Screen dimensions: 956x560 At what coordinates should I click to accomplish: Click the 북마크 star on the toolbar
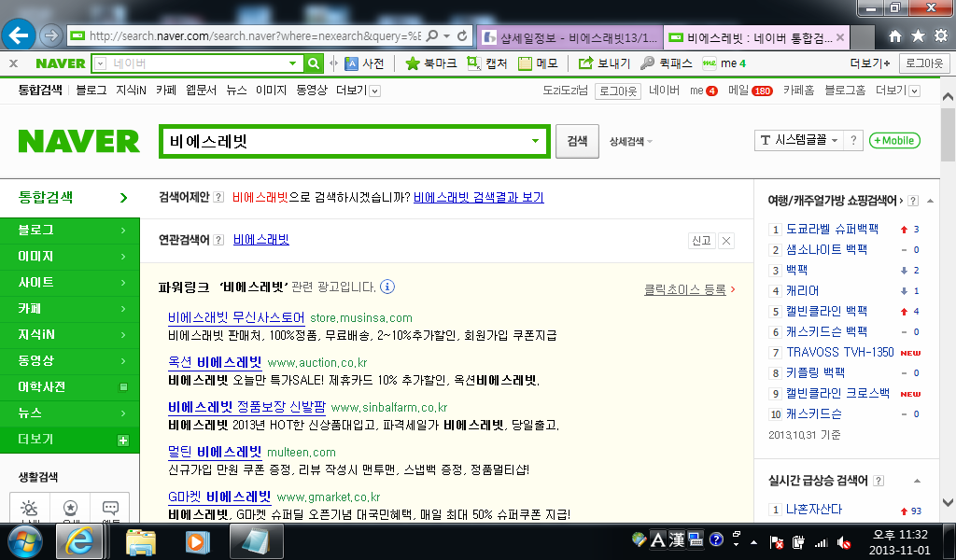point(431,63)
